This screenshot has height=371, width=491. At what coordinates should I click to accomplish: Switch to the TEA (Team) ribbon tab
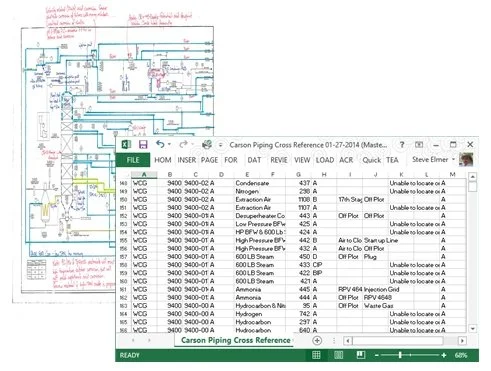click(392, 160)
